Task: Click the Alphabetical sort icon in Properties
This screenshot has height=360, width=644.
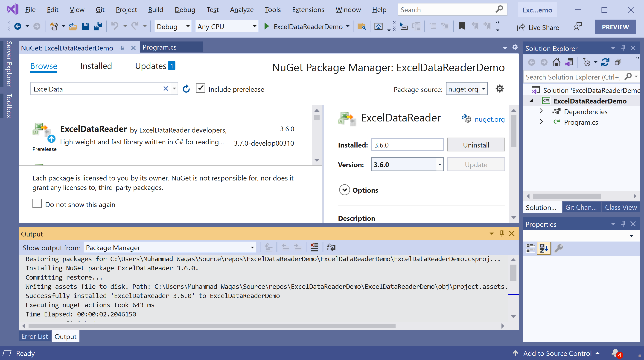Action: (x=544, y=248)
